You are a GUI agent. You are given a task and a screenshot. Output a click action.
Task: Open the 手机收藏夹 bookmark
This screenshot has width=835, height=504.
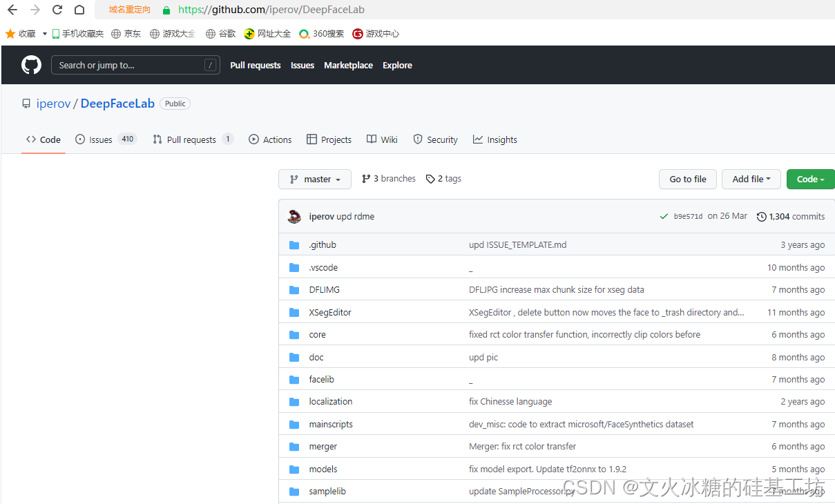(77, 33)
